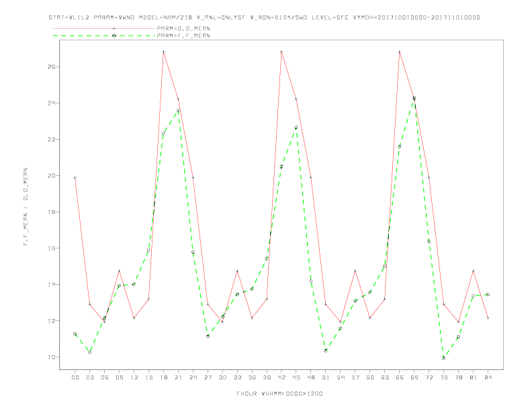The width and height of the screenshot is (532, 411).
Task: Click the x-axis tick label 27
Action: [208, 377]
